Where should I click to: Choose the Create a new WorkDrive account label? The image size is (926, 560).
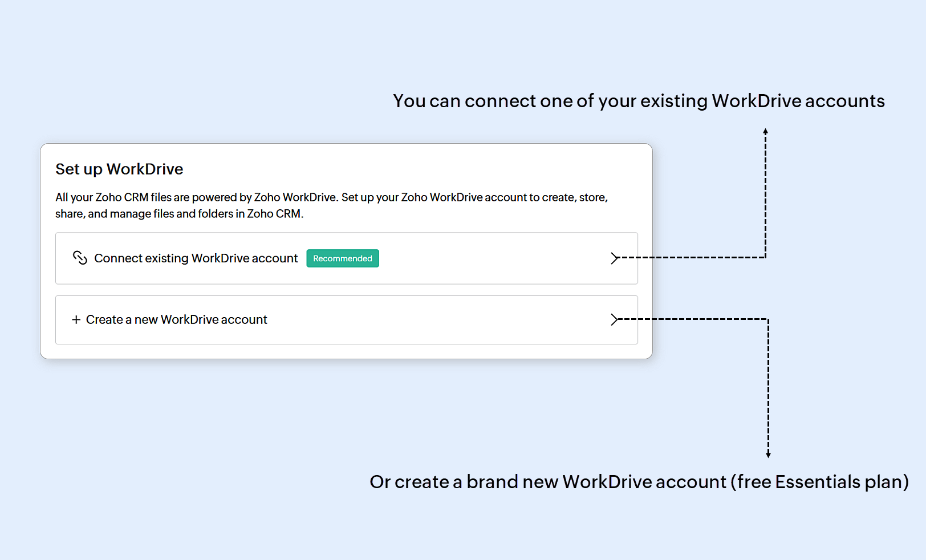tap(176, 320)
